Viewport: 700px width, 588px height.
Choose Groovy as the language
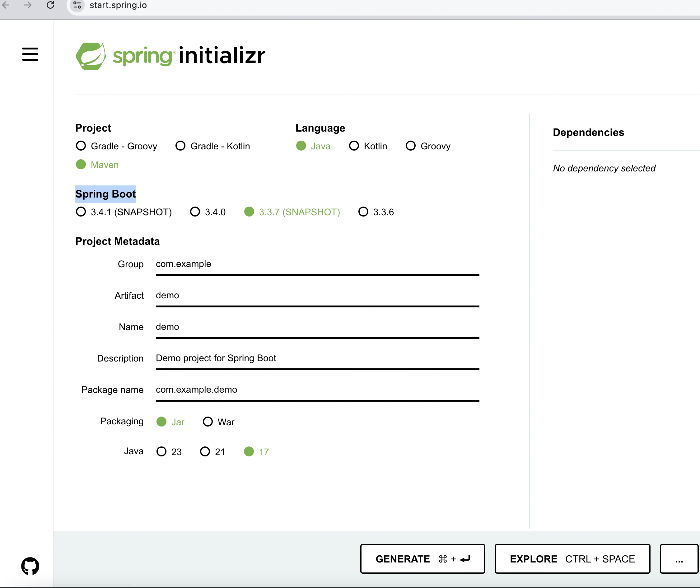(428, 146)
